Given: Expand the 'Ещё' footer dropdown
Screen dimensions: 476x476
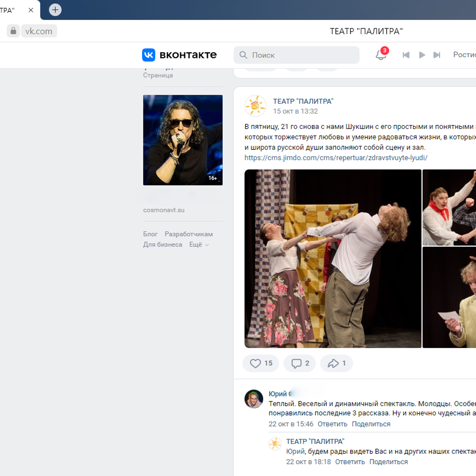Looking at the screenshot, I should [199, 245].
